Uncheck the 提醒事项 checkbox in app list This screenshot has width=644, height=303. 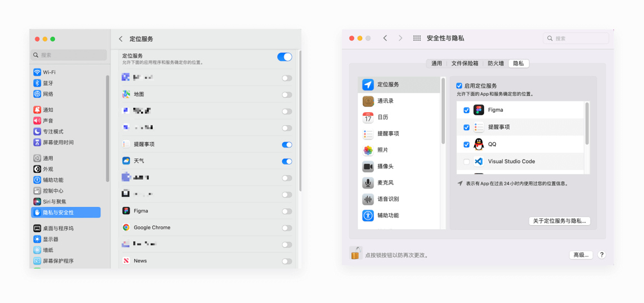(466, 127)
